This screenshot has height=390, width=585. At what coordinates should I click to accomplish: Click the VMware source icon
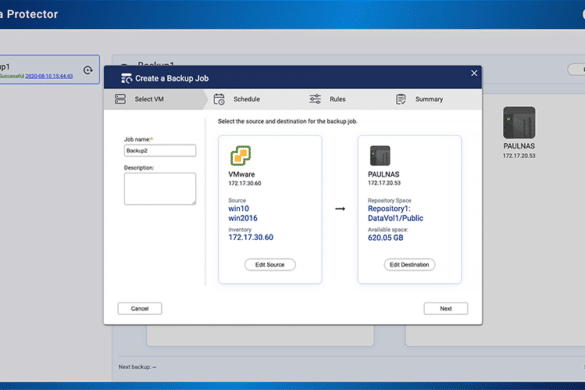click(x=240, y=155)
